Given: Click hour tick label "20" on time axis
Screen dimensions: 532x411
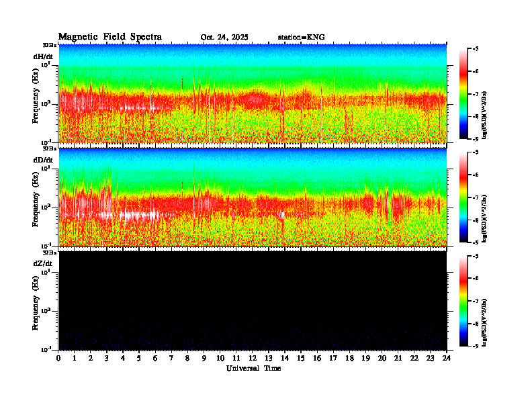Looking at the screenshot, I should click(382, 358).
